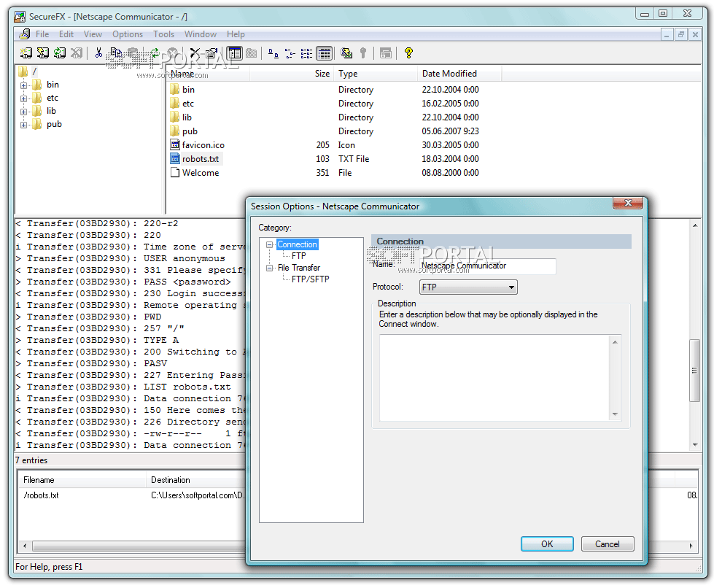
Task: Click the greyed-out Disconnect toolbar icon
Action: point(77,53)
